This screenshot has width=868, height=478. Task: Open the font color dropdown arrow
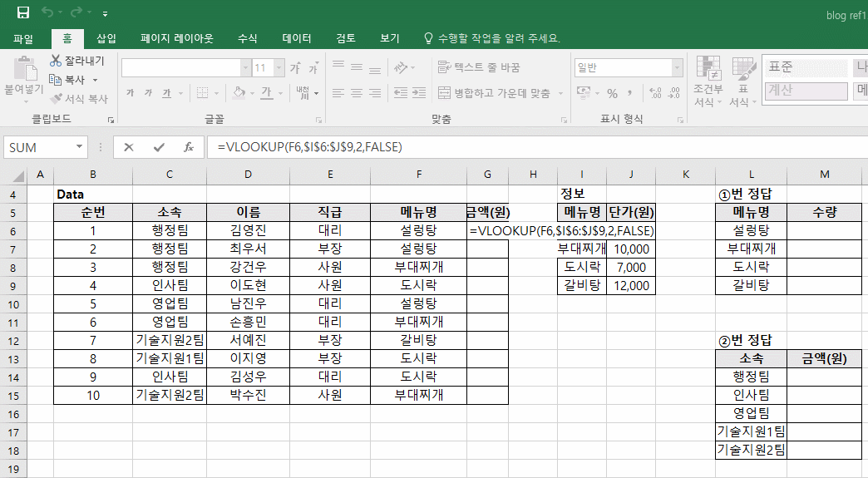(281, 93)
